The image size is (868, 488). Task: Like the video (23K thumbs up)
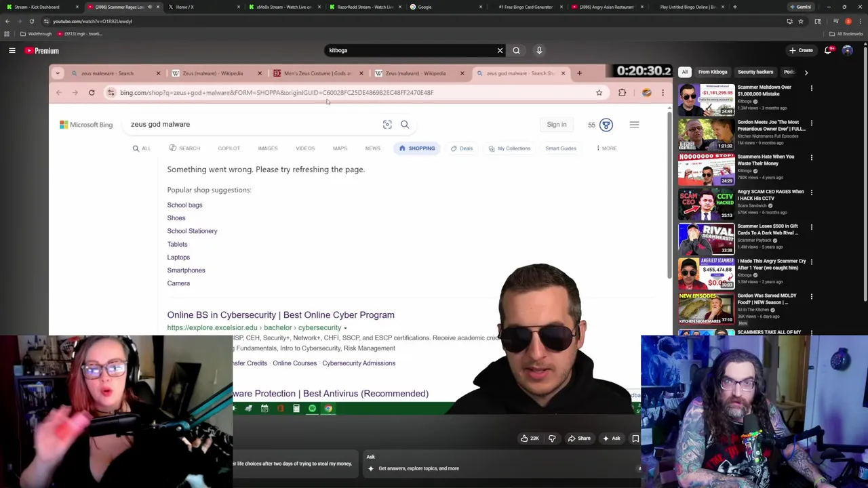coord(530,439)
